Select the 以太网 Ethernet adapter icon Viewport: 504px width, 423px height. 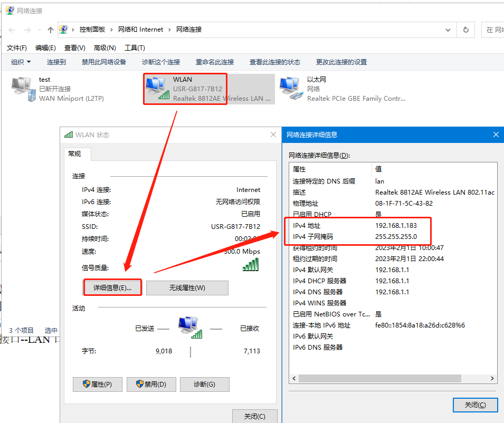tap(292, 89)
